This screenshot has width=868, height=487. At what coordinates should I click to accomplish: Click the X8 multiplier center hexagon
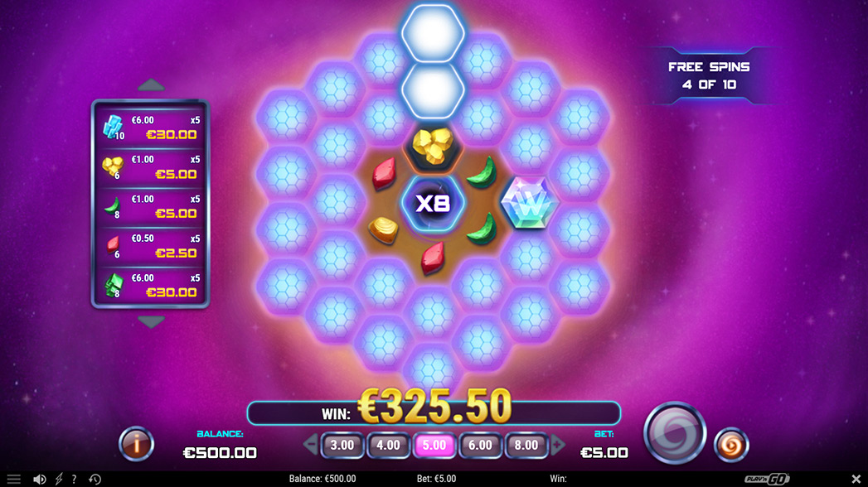(x=433, y=204)
